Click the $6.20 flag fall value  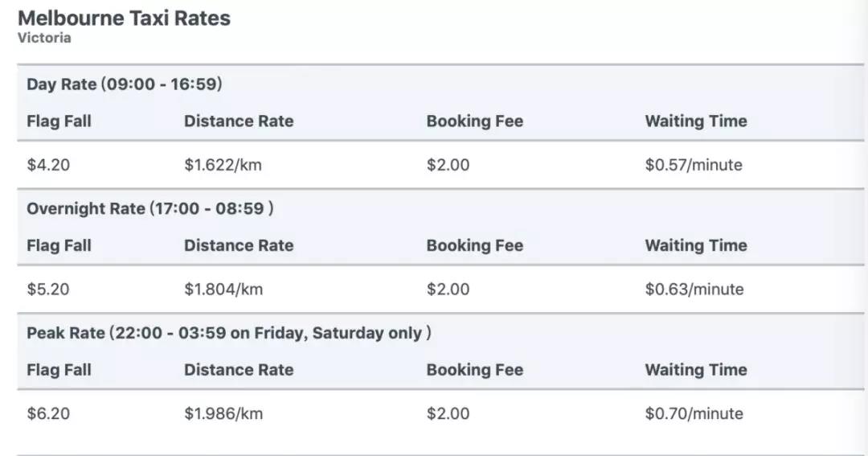pyautogui.click(x=48, y=413)
